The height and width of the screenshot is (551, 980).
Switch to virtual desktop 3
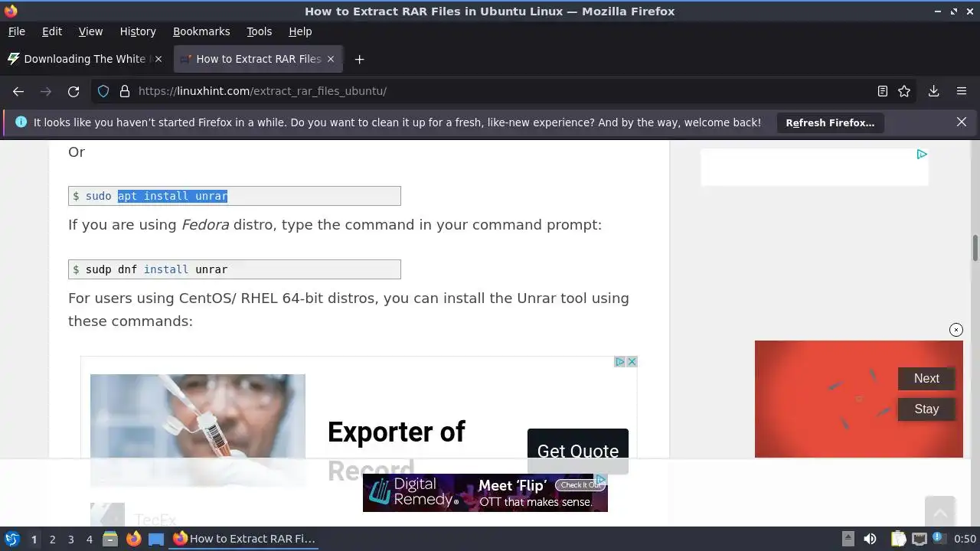pyautogui.click(x=70, y=539)
